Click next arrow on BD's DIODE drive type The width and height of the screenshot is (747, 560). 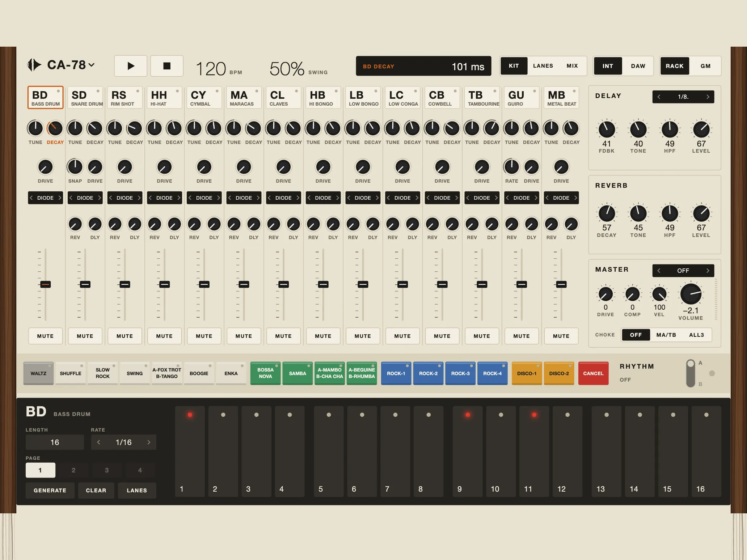(x=60, y=198)
